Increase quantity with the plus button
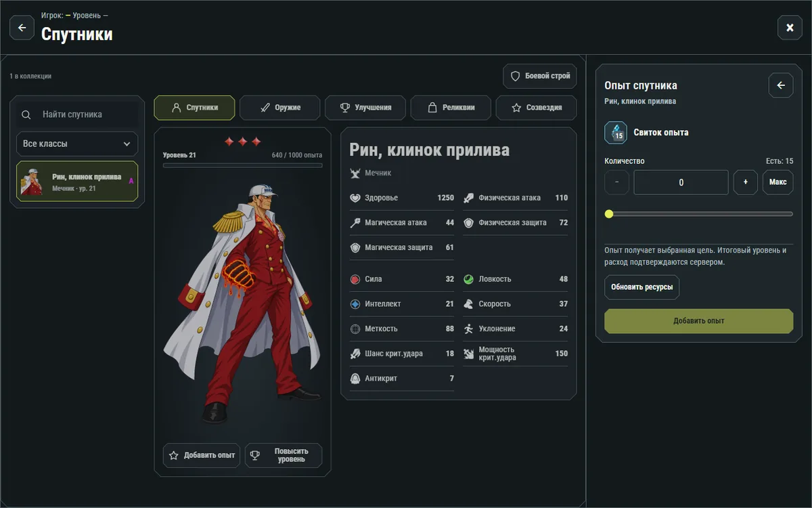Viewport: 812px width, 508px height. 746,182
